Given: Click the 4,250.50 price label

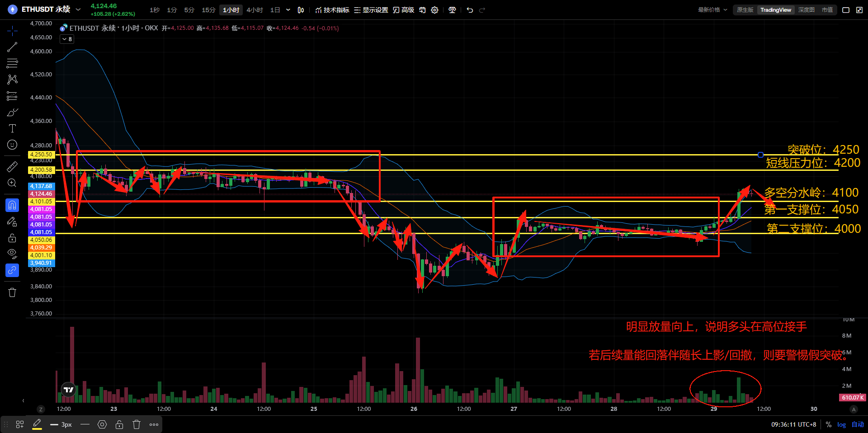Looking at the screenshot, I should pos(41,155).
